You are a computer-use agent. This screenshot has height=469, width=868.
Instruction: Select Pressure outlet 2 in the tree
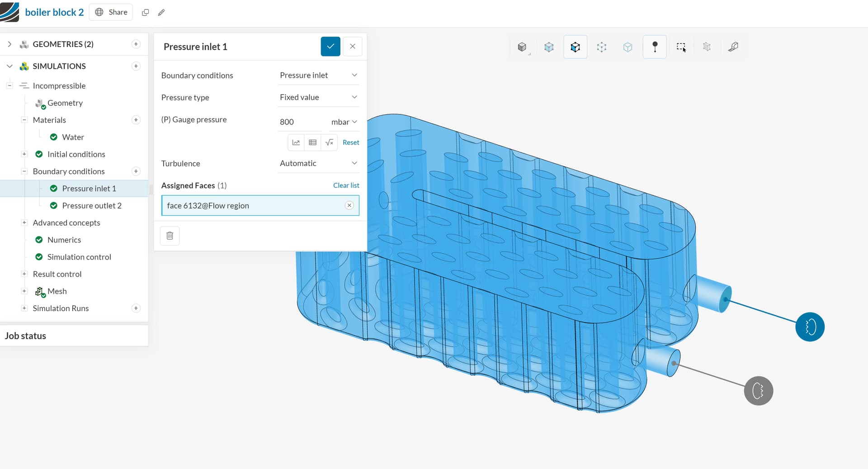92,206
